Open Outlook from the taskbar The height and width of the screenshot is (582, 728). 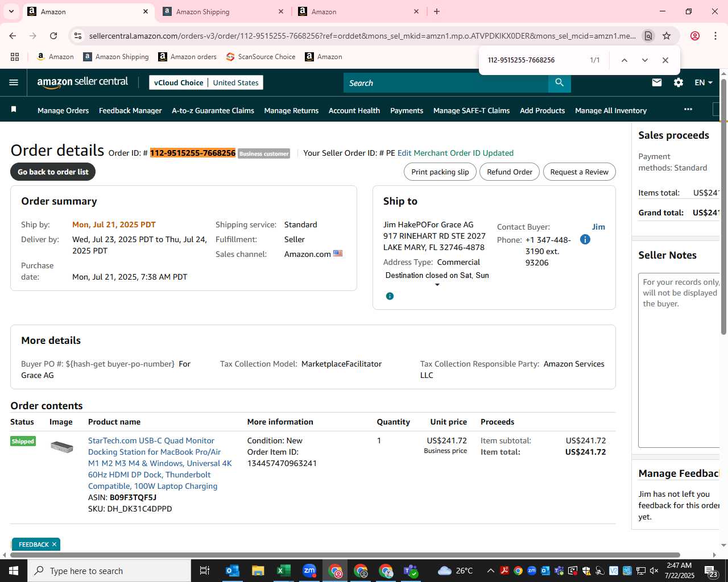[233, 571]
